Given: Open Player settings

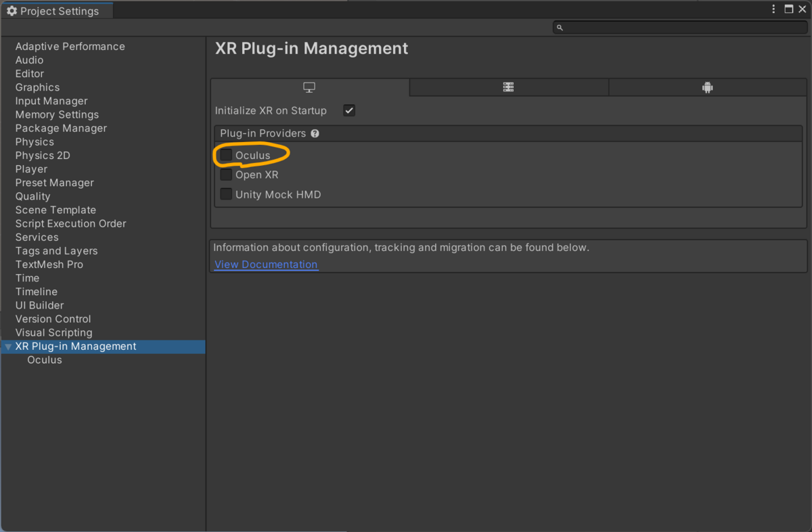Looking at the screenshot, I should [31, 169].
